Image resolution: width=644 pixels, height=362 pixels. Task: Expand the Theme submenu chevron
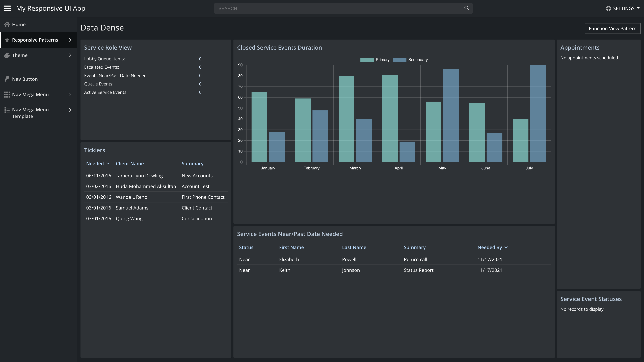70,55
